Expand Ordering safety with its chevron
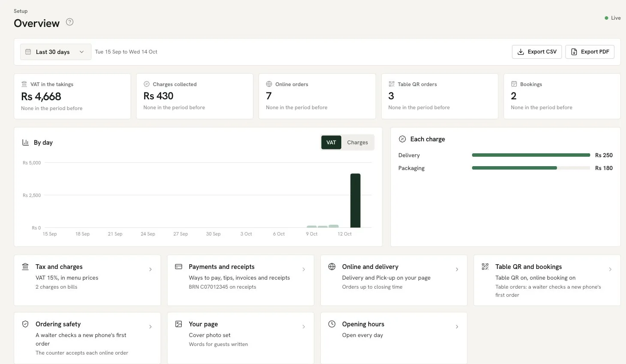The image size is (626, 364). pyautogui.click(x=150, y=327)
